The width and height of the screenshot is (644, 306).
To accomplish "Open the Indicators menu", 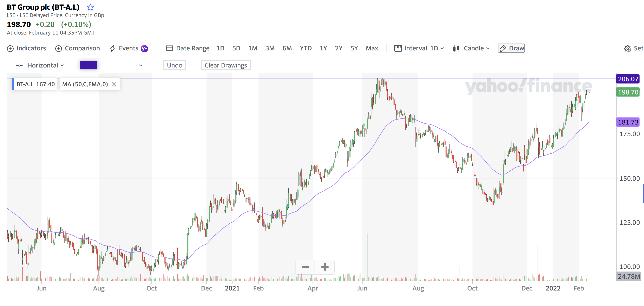I will coord(26,48).
